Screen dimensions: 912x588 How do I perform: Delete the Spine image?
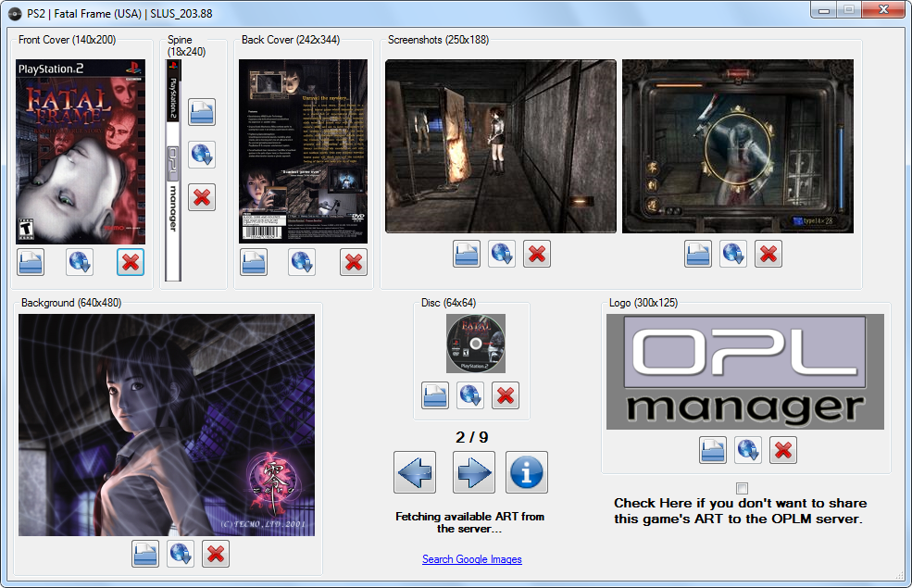click(x=202, y=197)
